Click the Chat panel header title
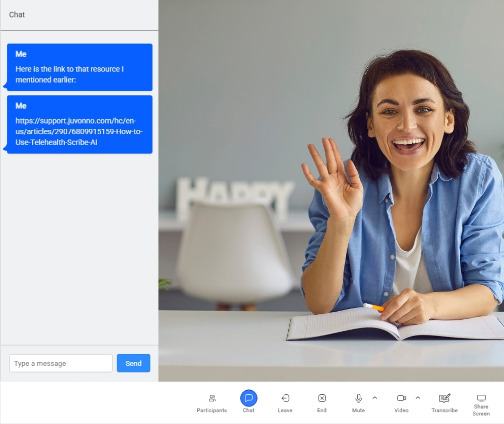The width and height of the screenshot is (504, 424). point(17,15)
